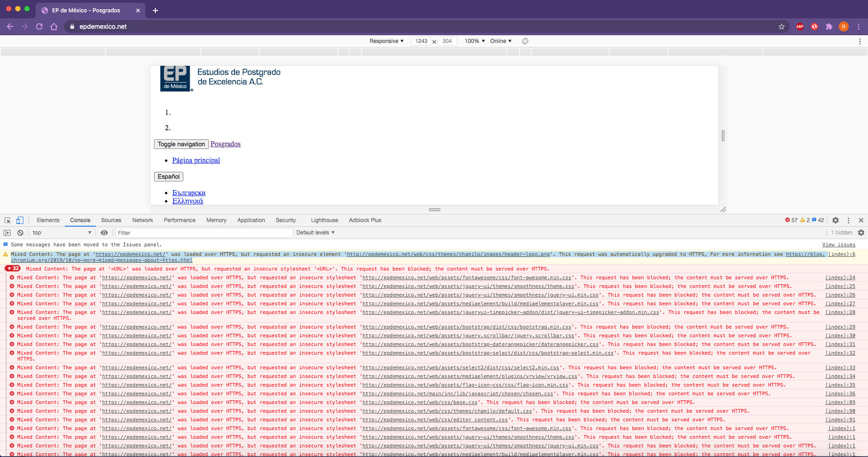The height and width of the screenshot is (457, 868).
Task: Toggle the rotate viewport orientation icon
Action: coord(525,41)
